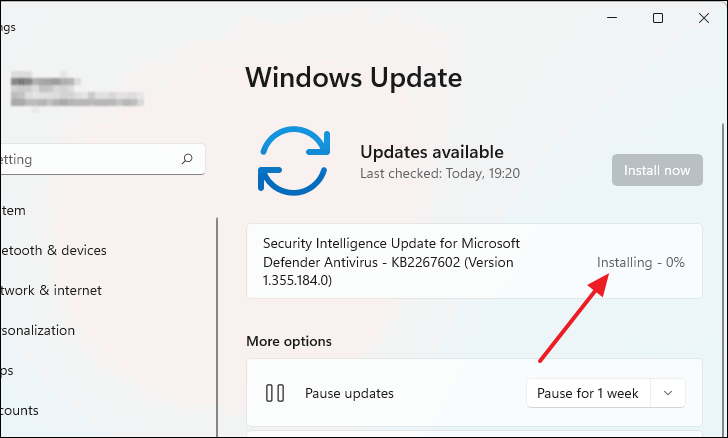Click the Install now button
The height and width of the screenshot is (438, 728).
coord(657,170)
